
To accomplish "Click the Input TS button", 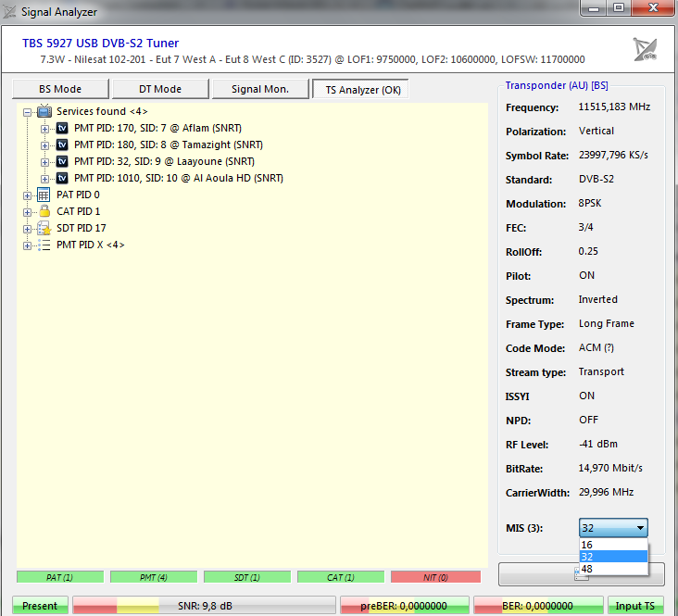I will (x=635, y=606).
